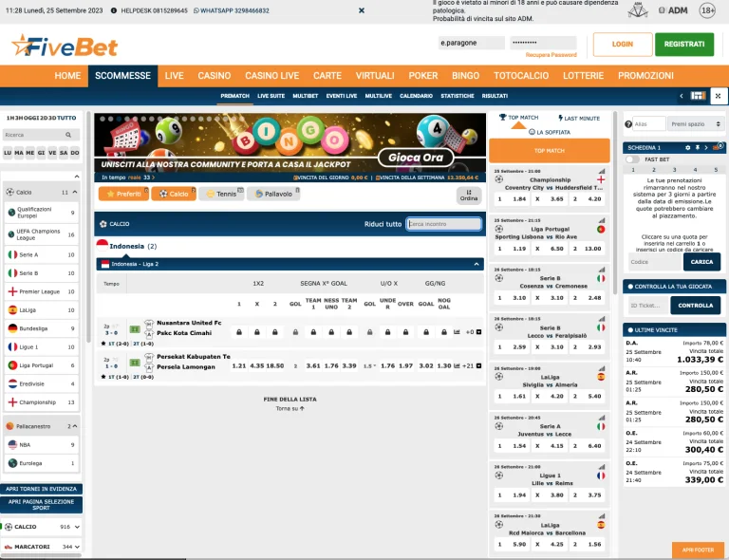Select the DO day filter
Viewport: 729px width, 560px height.
[x=75, y=153]
